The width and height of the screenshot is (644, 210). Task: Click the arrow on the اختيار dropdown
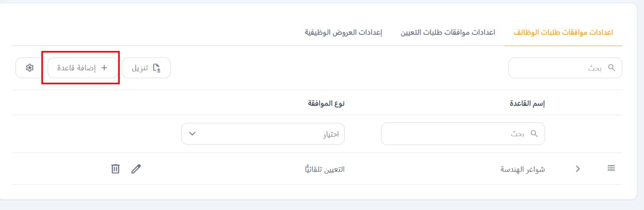[192, 134]
